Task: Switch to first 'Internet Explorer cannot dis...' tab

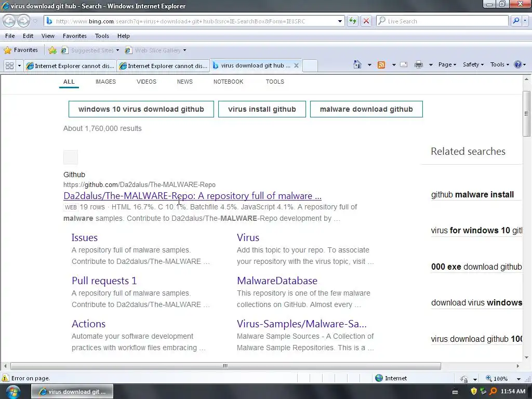Action: click(x=70, y=66)
